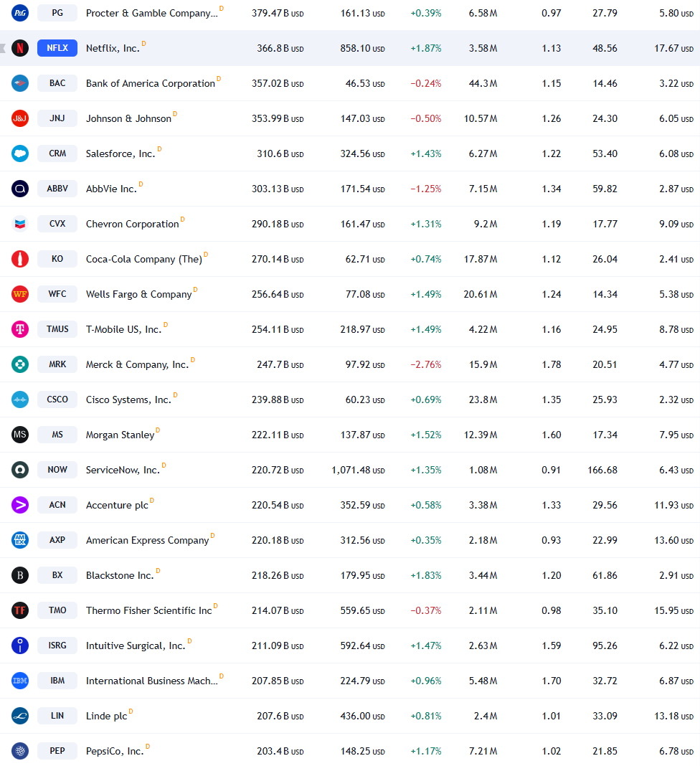
Task: Select the PEP ticker badge
Action: coord(57,752)
